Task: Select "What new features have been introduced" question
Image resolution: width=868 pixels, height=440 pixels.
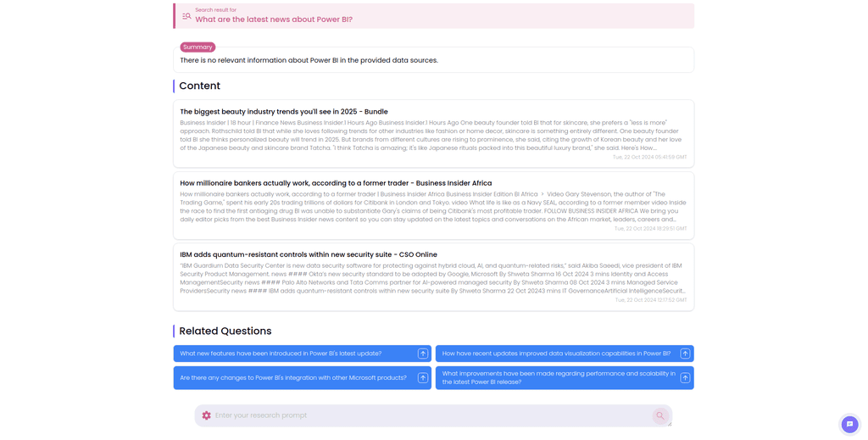Action: pos(281,354)
